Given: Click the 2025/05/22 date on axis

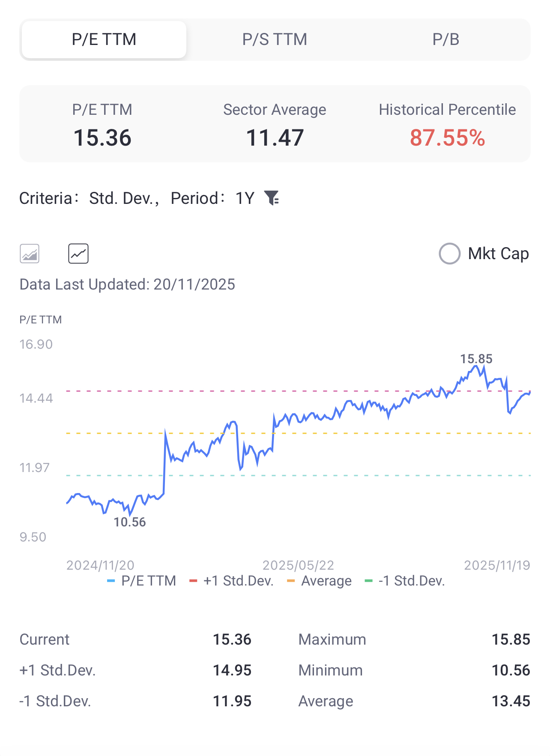Looking at the screenshot, I should [x=298, y=565].
